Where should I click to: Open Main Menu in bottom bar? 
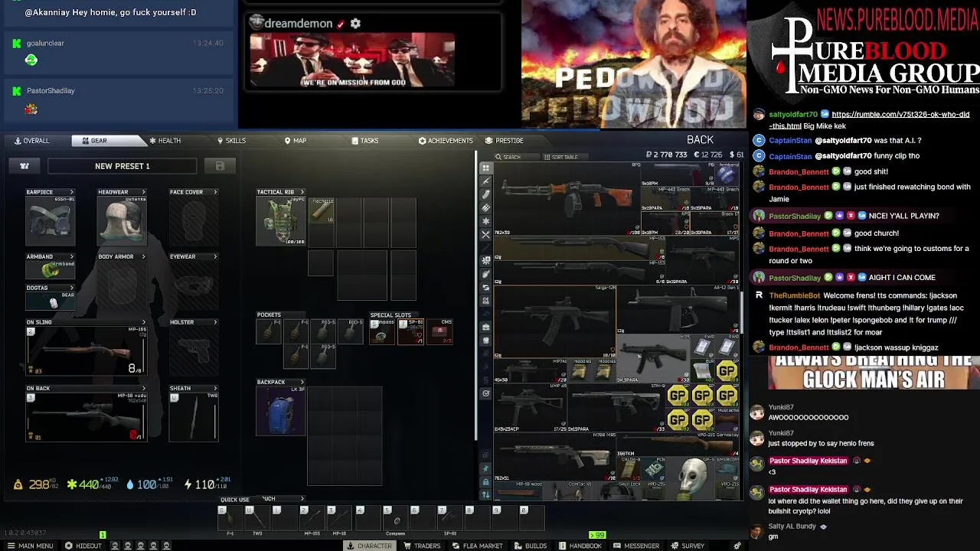(x=31, y=546)
